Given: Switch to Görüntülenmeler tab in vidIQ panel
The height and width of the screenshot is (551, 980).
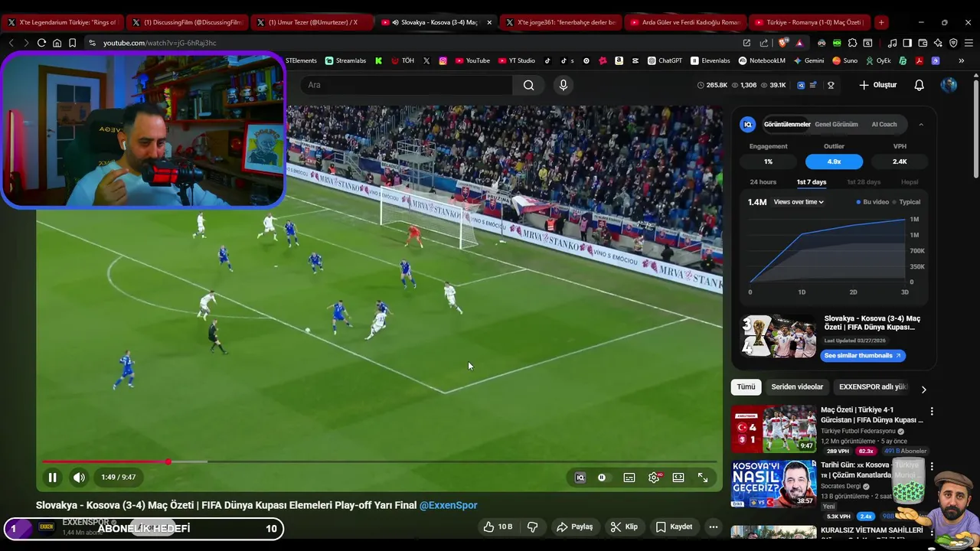Looking at the screenshot, I should [787, 124].
